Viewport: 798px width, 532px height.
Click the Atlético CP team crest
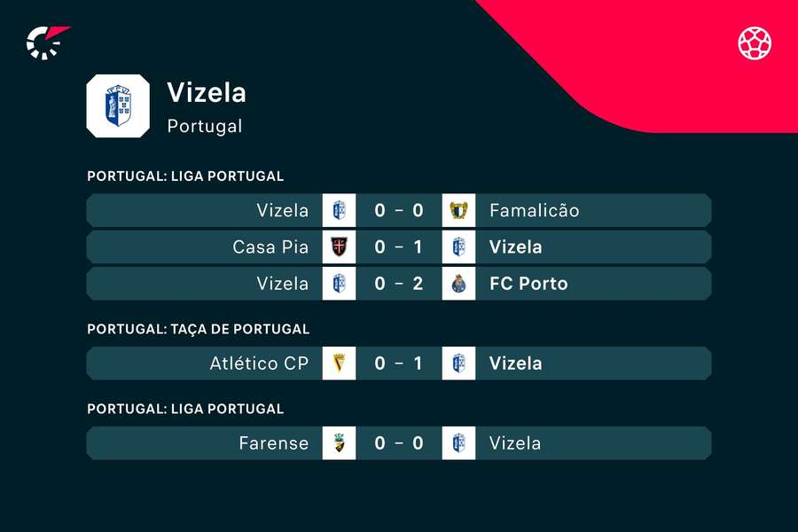[x=339, y=364]
